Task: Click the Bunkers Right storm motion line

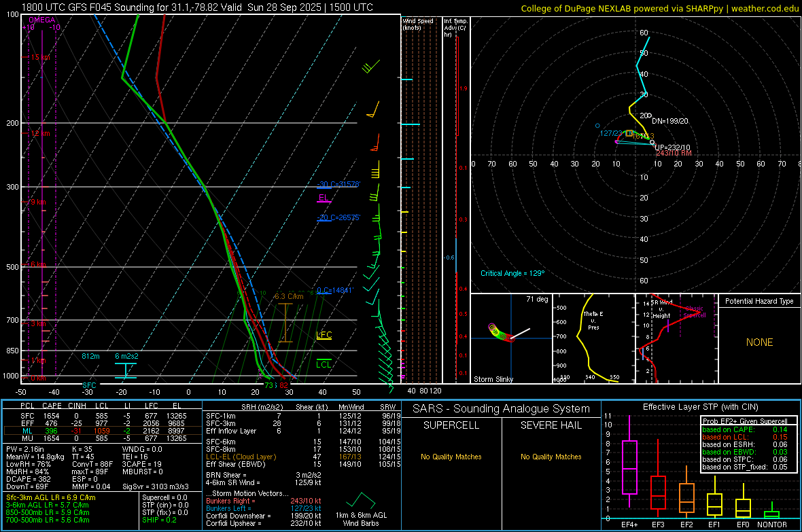Action: [264, 501]
